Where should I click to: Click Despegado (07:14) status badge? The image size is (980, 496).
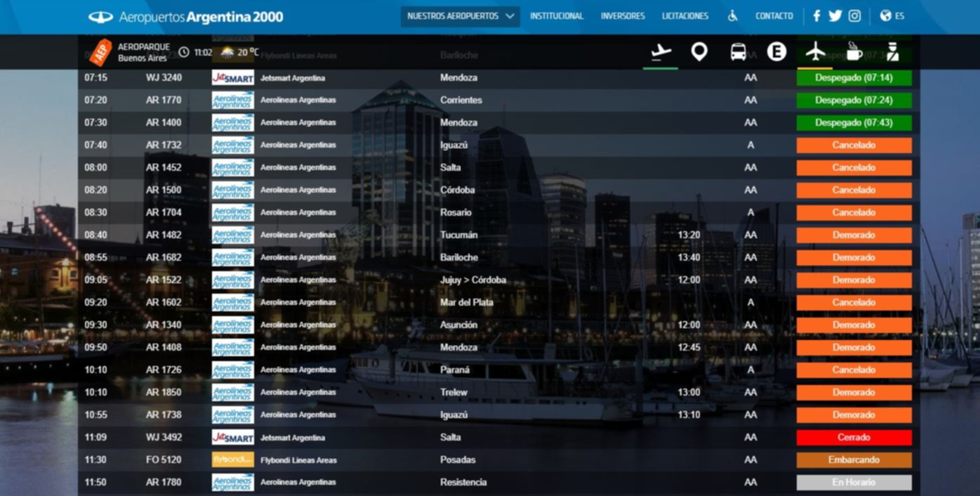click(x=854, y=77)
